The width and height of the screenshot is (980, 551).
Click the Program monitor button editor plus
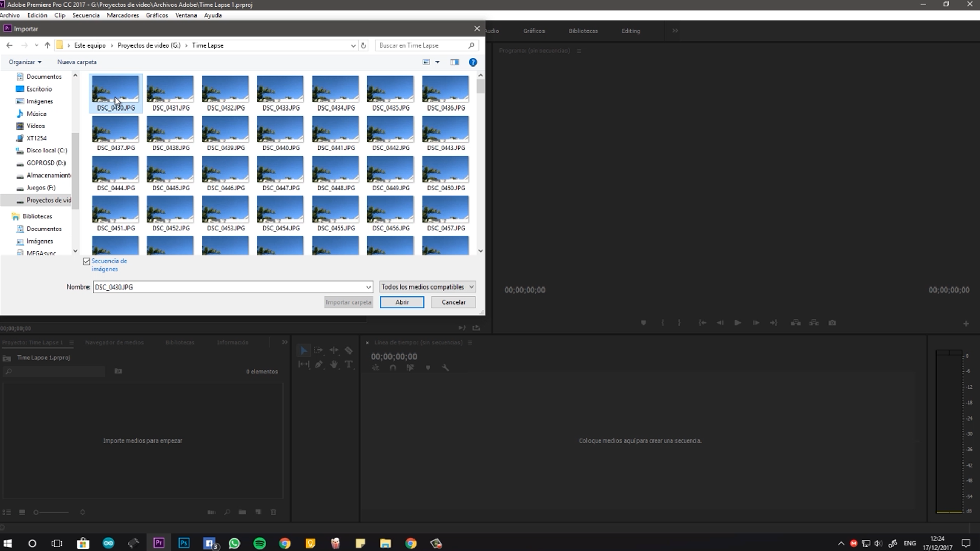pos(966,324)
